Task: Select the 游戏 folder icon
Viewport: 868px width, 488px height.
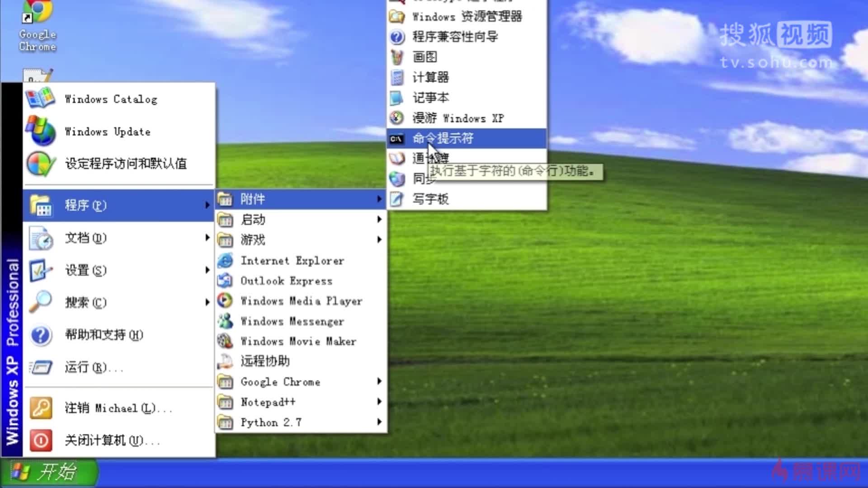Action: point(225,240)
